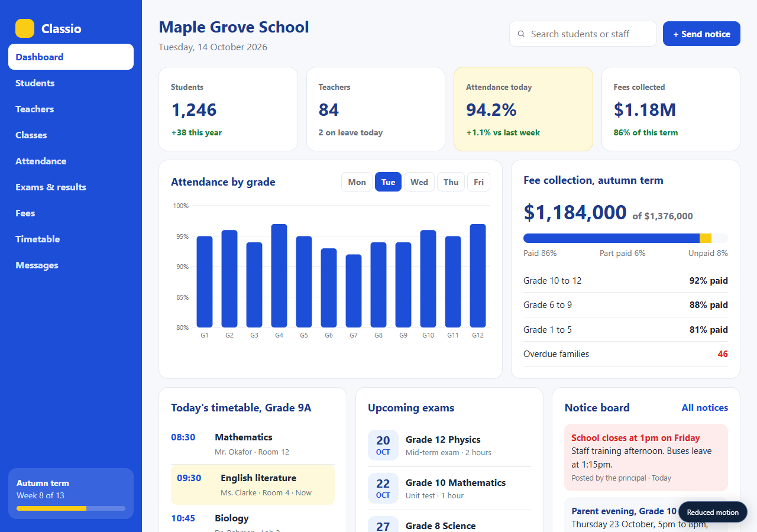Switch attendance chart to Thu
The height and width of the screenshot is (532, 757).
(x=451, y=182)
